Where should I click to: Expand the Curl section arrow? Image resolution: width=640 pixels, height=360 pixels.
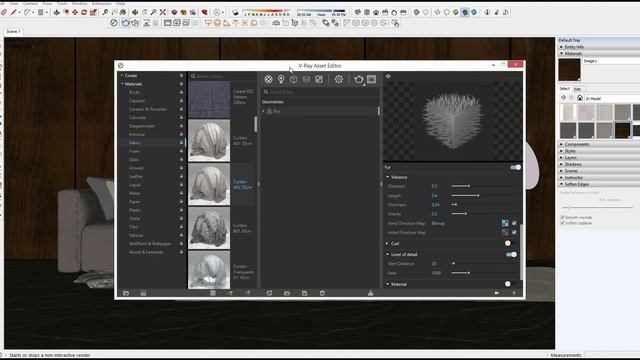(x=387, y=243)
